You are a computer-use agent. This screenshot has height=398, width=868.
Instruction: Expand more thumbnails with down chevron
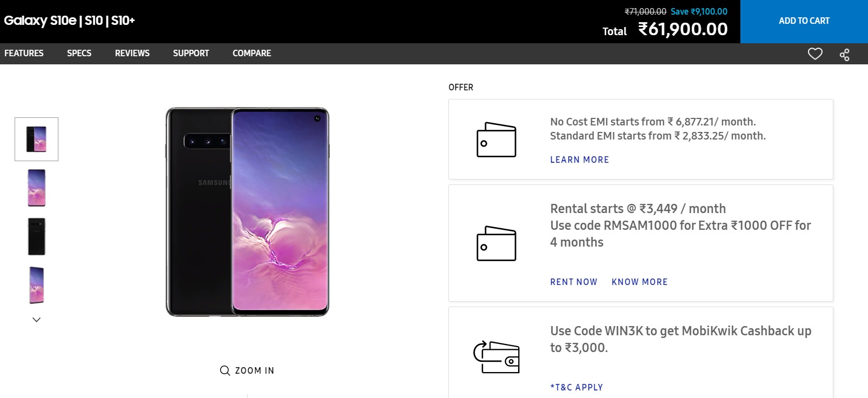tap(36, 320)
